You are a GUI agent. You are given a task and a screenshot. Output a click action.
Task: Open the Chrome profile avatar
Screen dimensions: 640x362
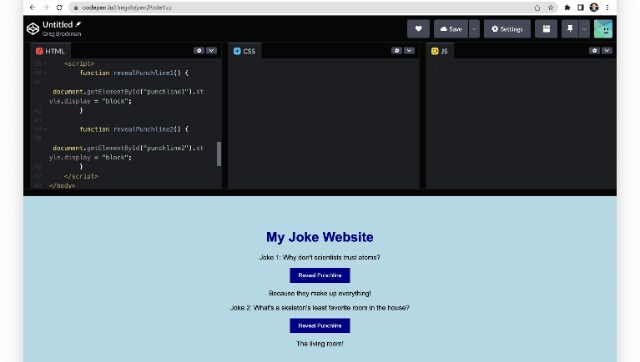pos(594,7)
